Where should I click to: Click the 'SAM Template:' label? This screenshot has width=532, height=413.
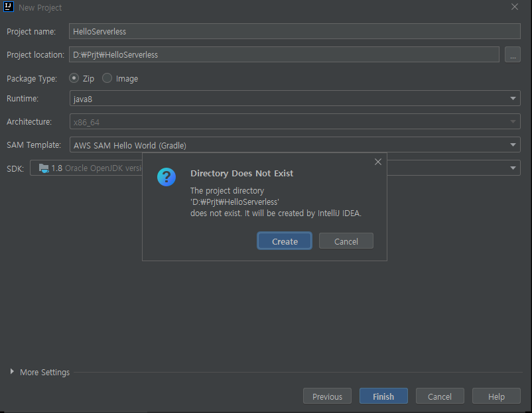(x=34, y=145)
